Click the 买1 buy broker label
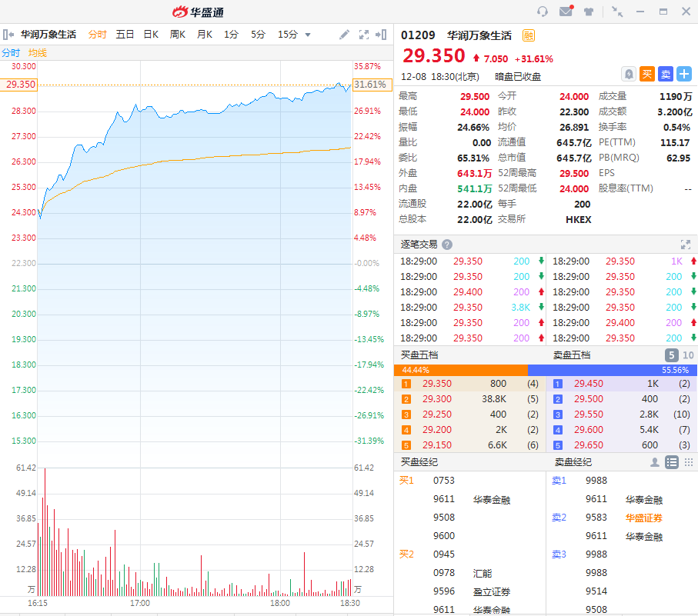 pyautogui.click(x=406, y=481)
